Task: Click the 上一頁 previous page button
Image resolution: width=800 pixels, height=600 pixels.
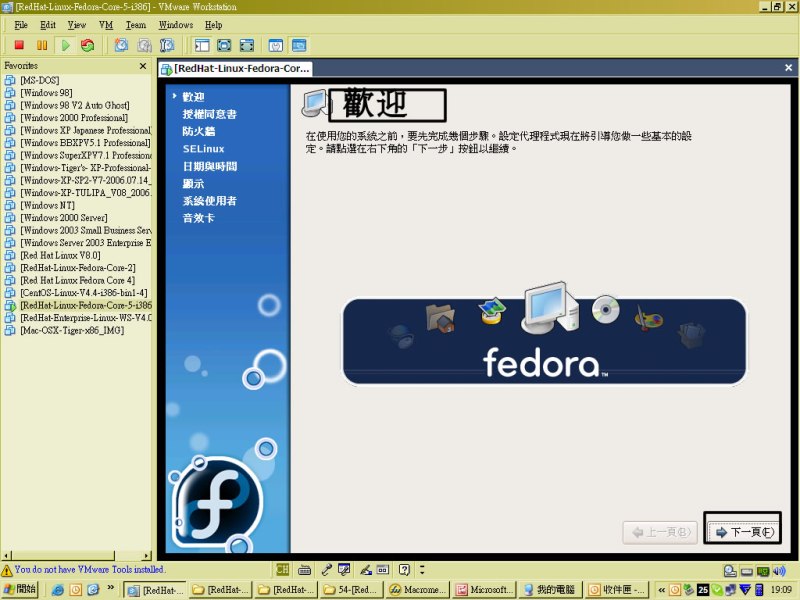Action: coord(660,532)
